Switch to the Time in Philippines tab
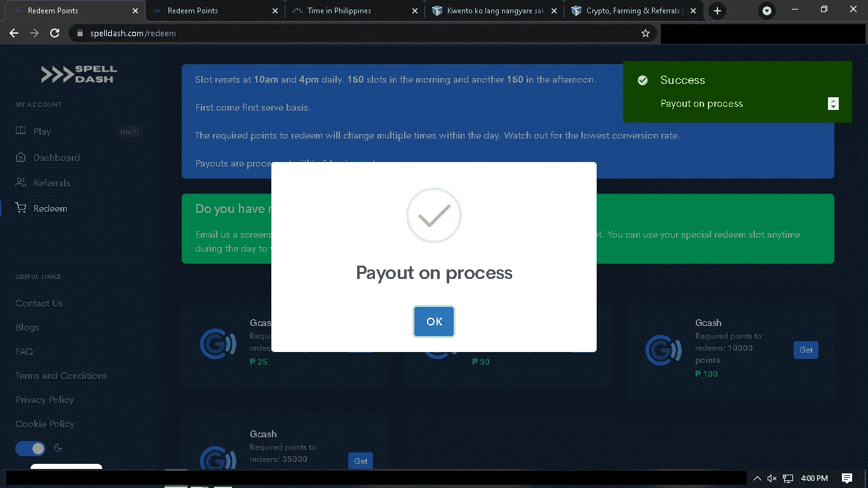The height and width of the screenshot is (488, 868). pos(355,11)
